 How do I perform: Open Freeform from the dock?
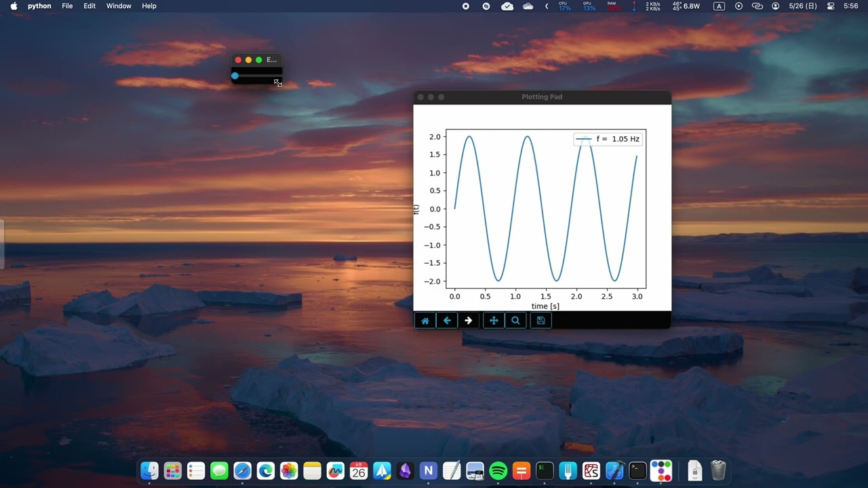(x=336, y=470)
